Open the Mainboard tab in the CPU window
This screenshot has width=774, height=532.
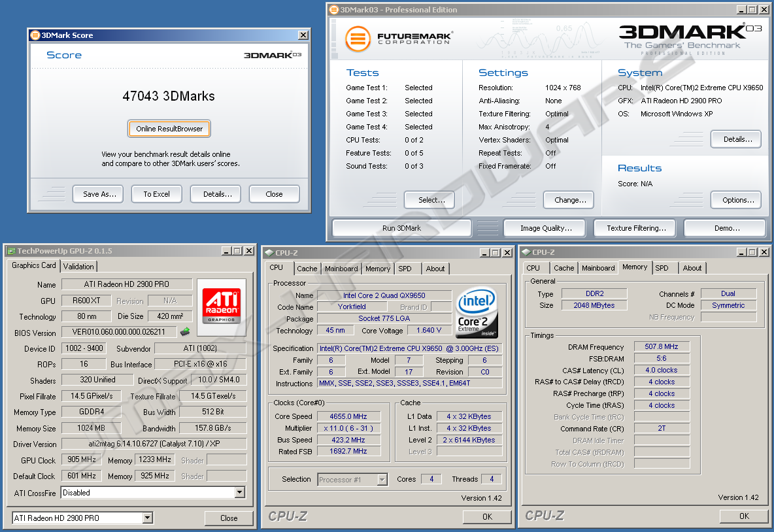[x=341, y=269]
